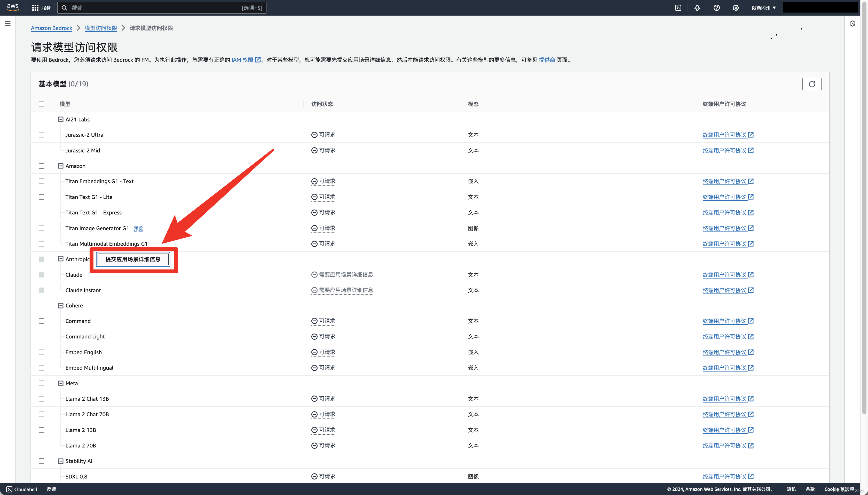Click status icon for Embed English
Image resolution: width=868 pixels, height=495 pixels.
314,352
